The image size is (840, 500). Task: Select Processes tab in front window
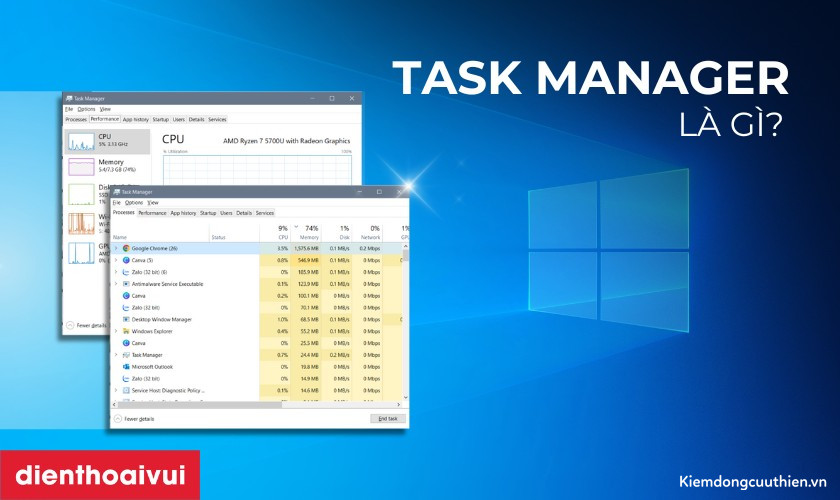pyautogui.click(x=124, y=212)
